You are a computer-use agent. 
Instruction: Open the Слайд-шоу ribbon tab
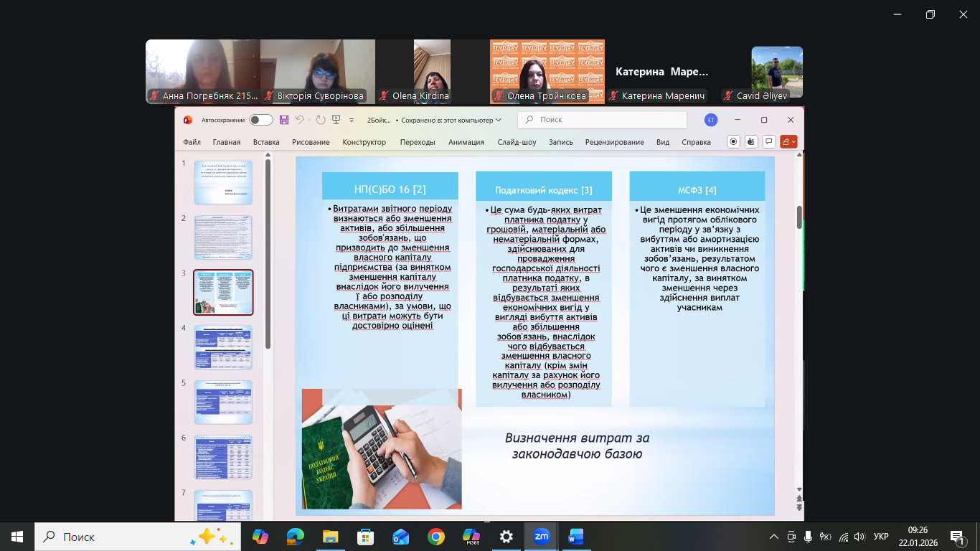point(517,142)
